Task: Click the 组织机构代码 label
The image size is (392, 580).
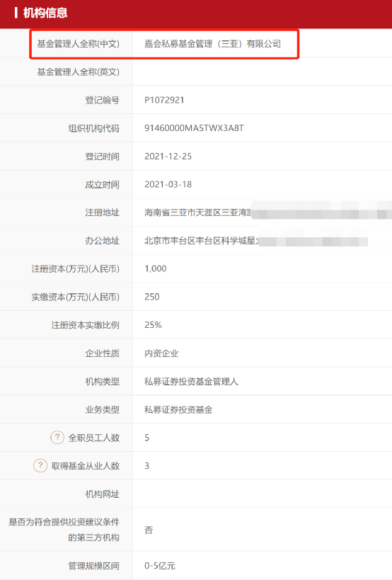Action: 94,128
